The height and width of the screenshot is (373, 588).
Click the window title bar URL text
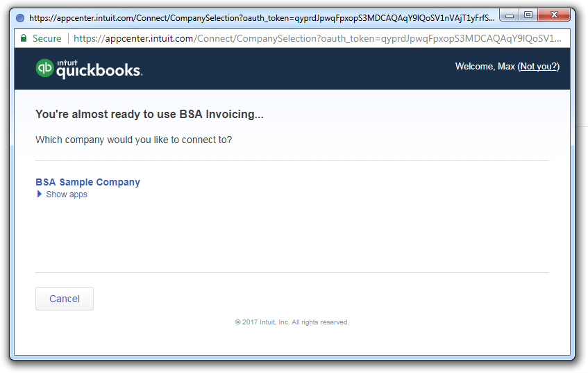[x=262, y=17]
